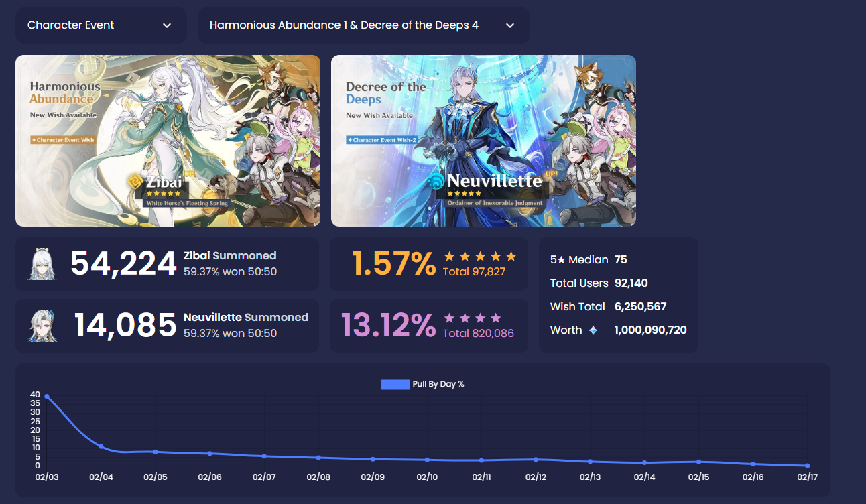Select the chart data point for 02/08
The height and width of the screenshot is (504, 866).
point(318,458)
